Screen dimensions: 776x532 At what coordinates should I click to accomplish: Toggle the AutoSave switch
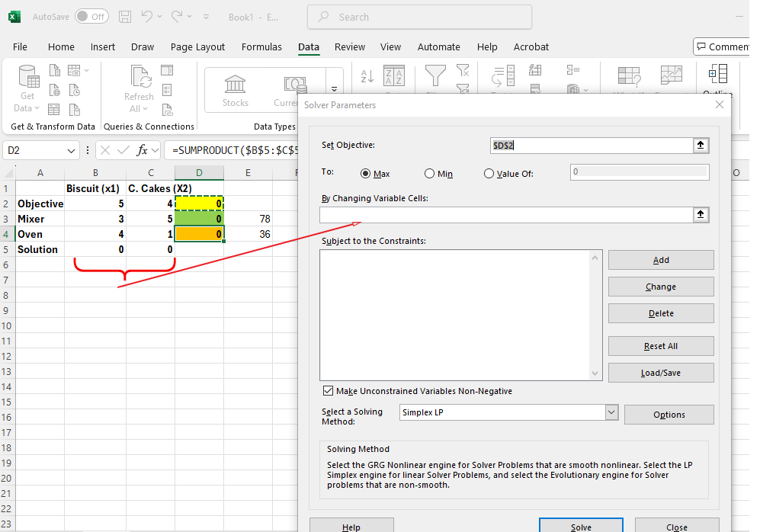click(91, 16)
